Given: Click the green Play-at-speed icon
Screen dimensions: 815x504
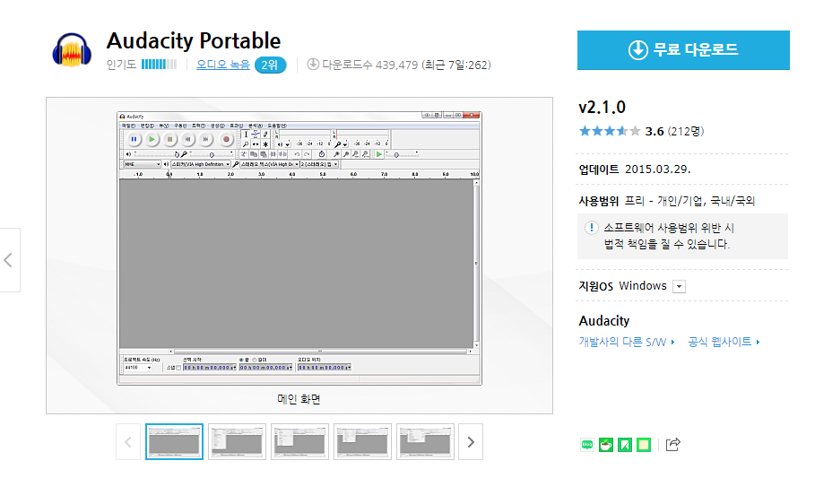Looking at the screenshot, I should 378,154.
